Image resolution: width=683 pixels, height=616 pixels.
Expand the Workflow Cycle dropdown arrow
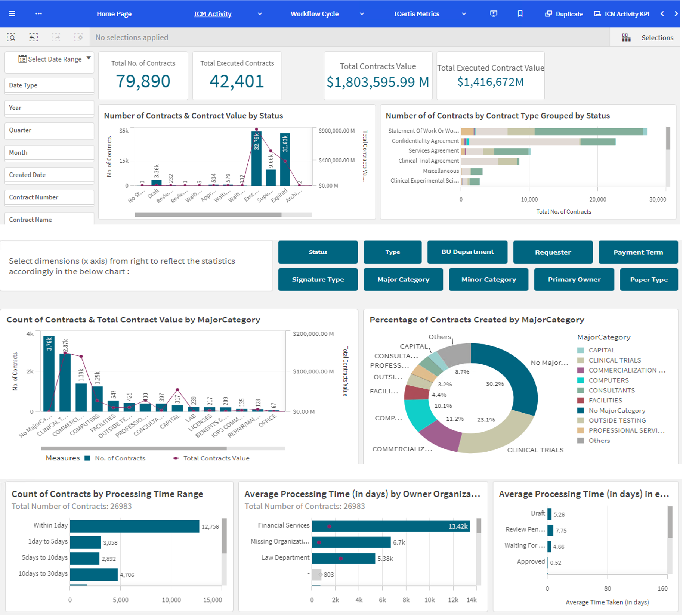coord(362,14)
